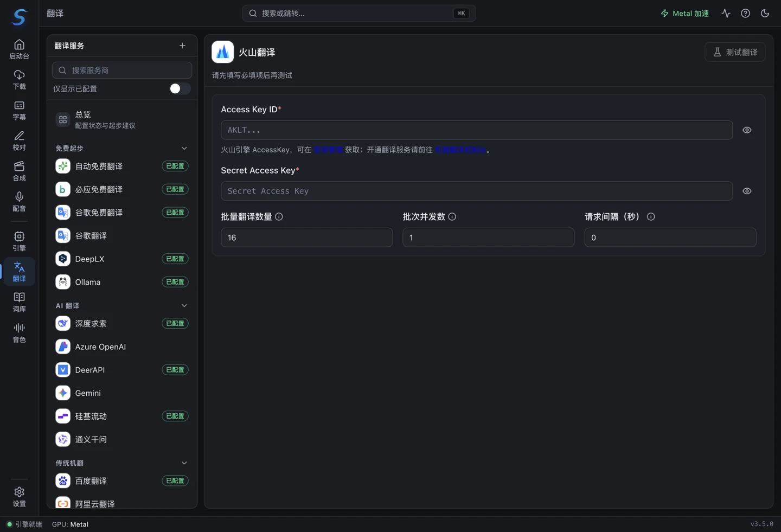Click the 批量翻译数量 field showing 16
This screenshot has width=781, height=532.
point(306,238)
